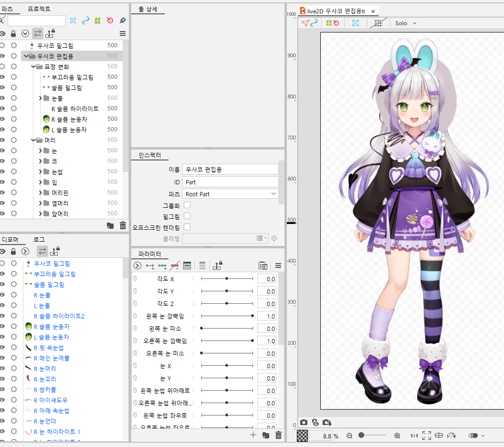Collapse the 머리 folder

pos(33,140)
